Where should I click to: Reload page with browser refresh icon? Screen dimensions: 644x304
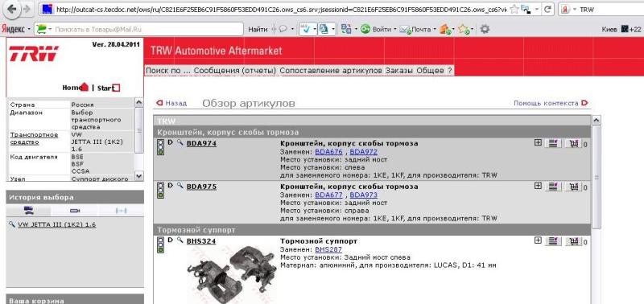[x=547, y=9]
